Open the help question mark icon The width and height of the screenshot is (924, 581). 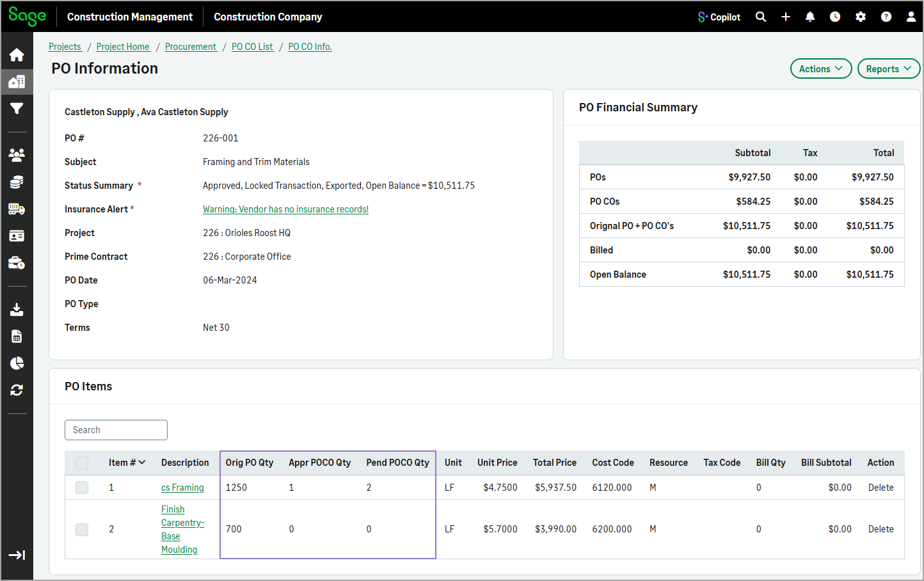(x=886, y=17)
